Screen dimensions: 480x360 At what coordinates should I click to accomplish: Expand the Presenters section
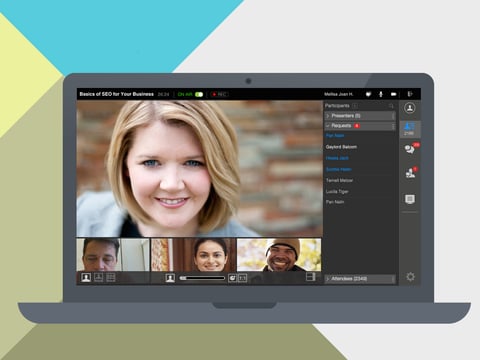[328, 116]
